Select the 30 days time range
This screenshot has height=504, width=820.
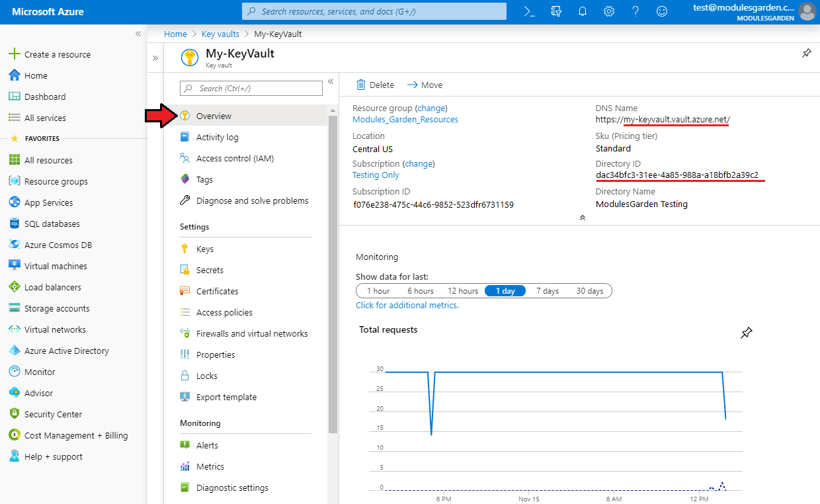pyautogui.click(x=590, y=291)
